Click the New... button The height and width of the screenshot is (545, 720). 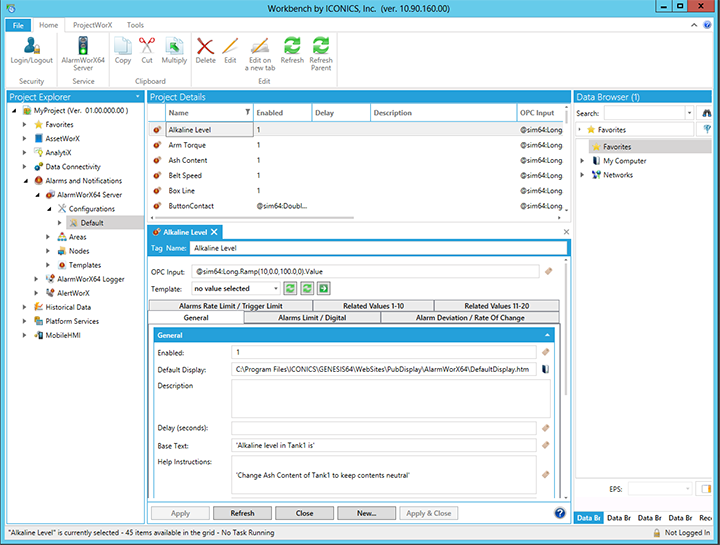coord(364,513)
